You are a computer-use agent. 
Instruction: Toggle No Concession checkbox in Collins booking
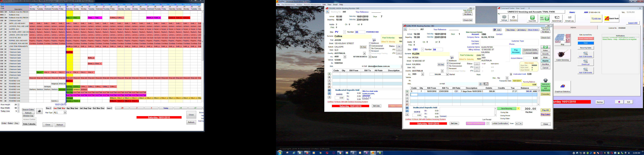(x=370, y=48)
